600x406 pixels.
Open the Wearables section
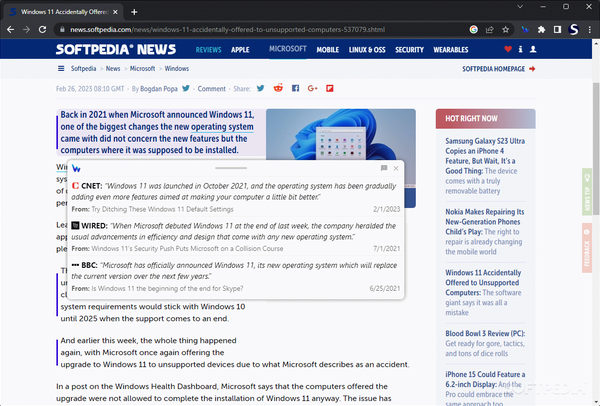click(451, 50)
